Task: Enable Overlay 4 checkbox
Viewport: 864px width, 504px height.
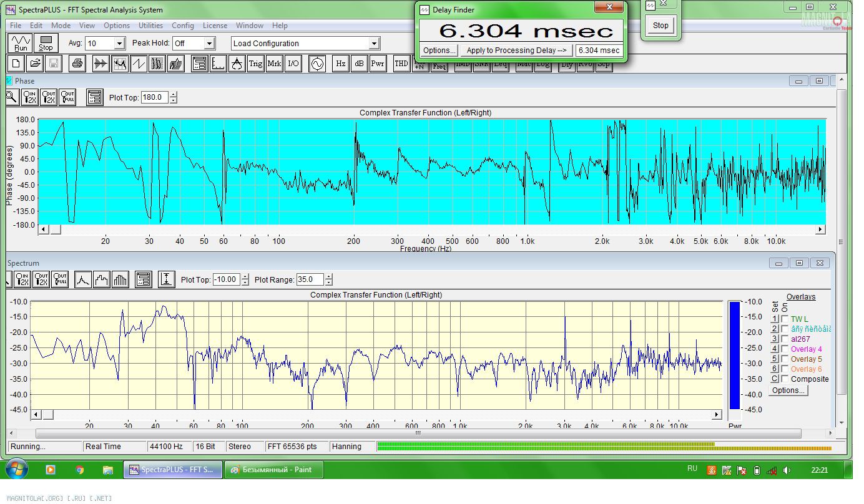Action: [785, 349]
